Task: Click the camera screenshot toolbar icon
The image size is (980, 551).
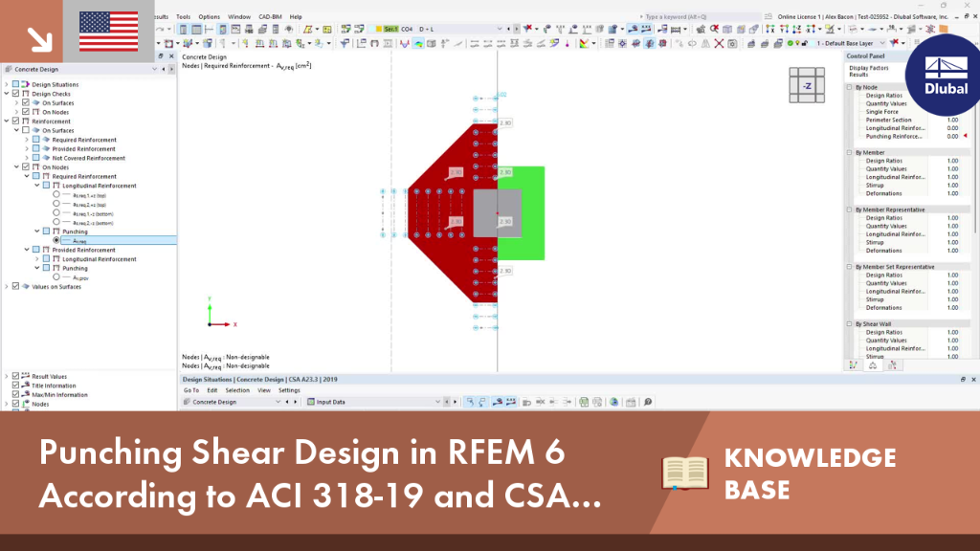Action: pos(732,43)
